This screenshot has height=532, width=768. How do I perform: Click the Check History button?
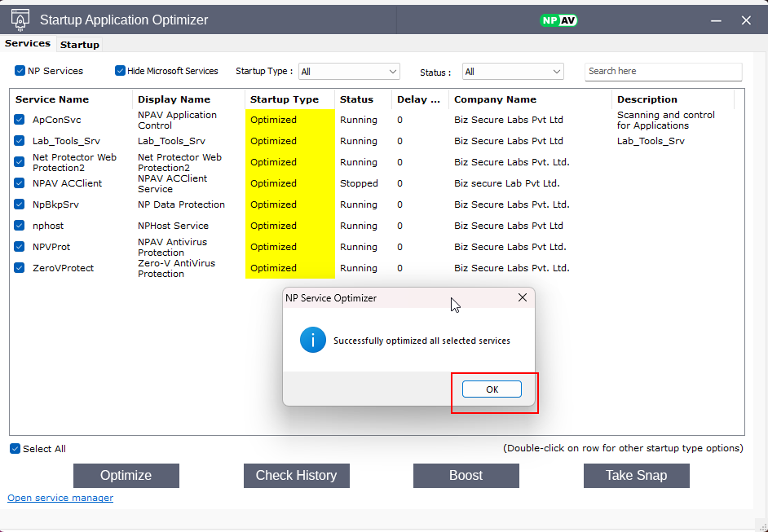point(296,476)
